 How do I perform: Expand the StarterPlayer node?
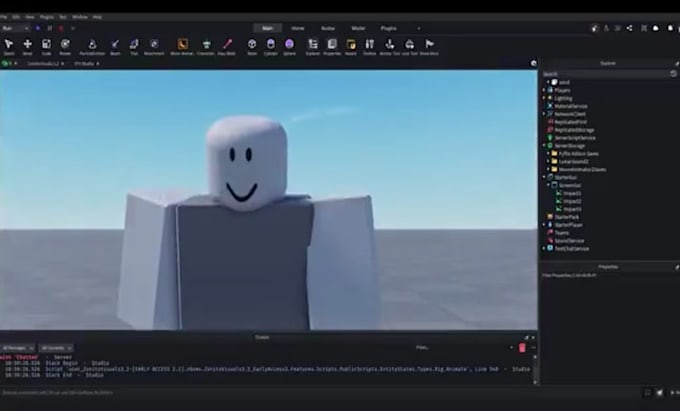pyautogui.click(x=544, y=225)
